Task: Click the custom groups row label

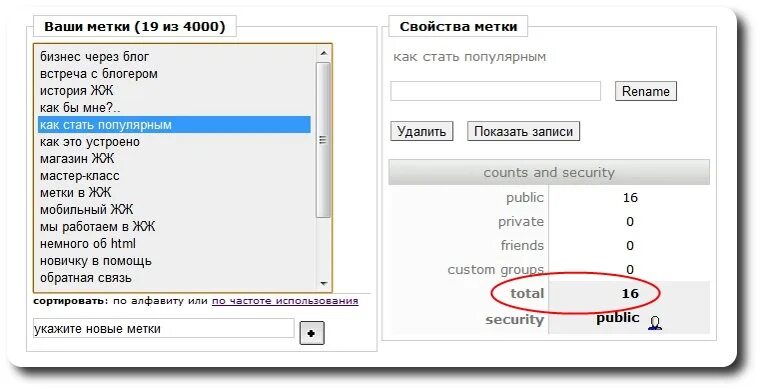Action: pyautogui.click(x=495, y=270)
